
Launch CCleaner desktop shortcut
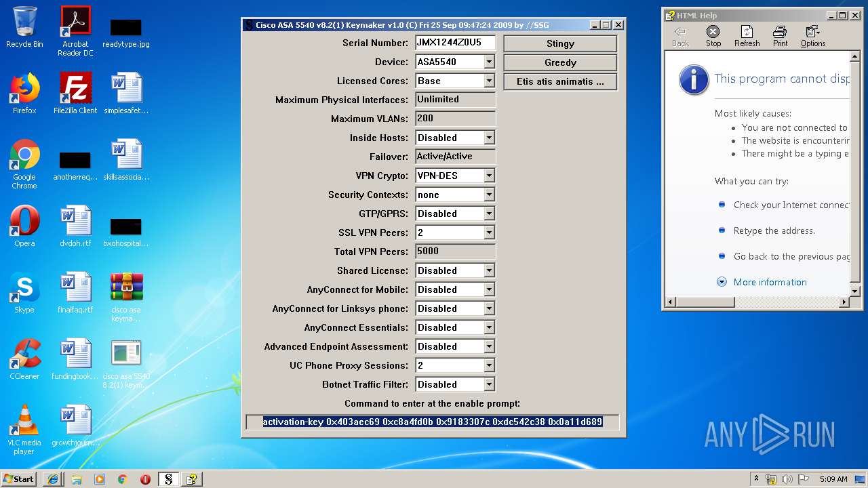24,359
